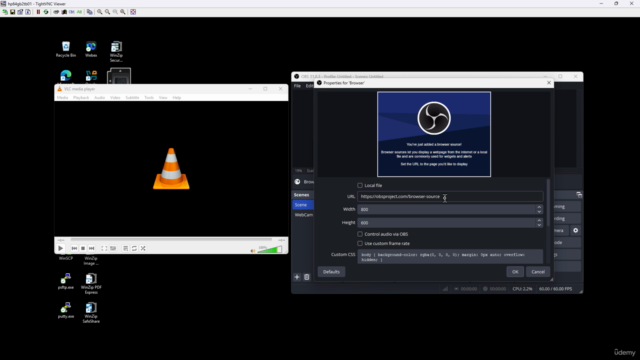Enable the Local file checkbox

(360, 185)
